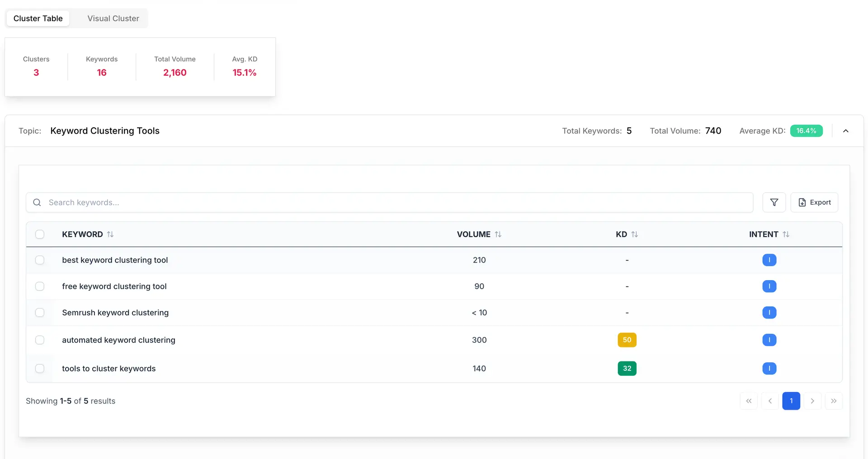This screenshot has width=868, height=459.
Task: Jump to first page double arrow
Action: click(749, 401)
